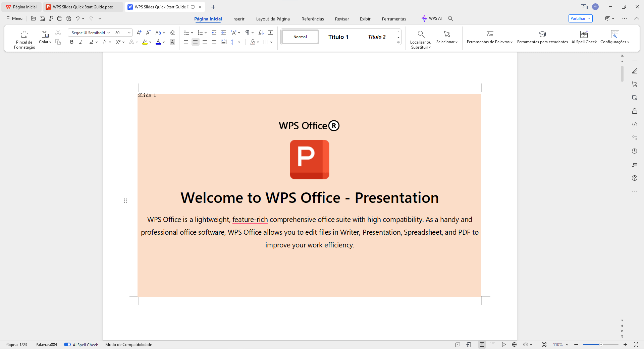This screenshot has height=349, width=644.
Task: Toggle italic formatting
Action: 81,42
